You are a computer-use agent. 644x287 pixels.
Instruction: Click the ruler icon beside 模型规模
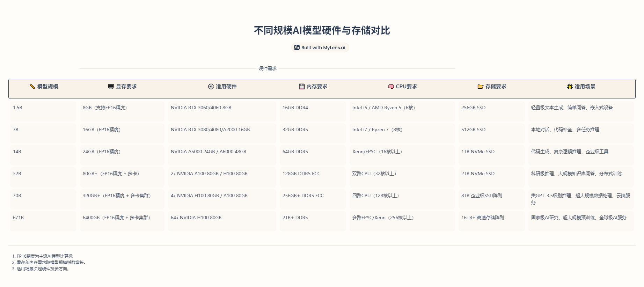click(x=32, y=87)
